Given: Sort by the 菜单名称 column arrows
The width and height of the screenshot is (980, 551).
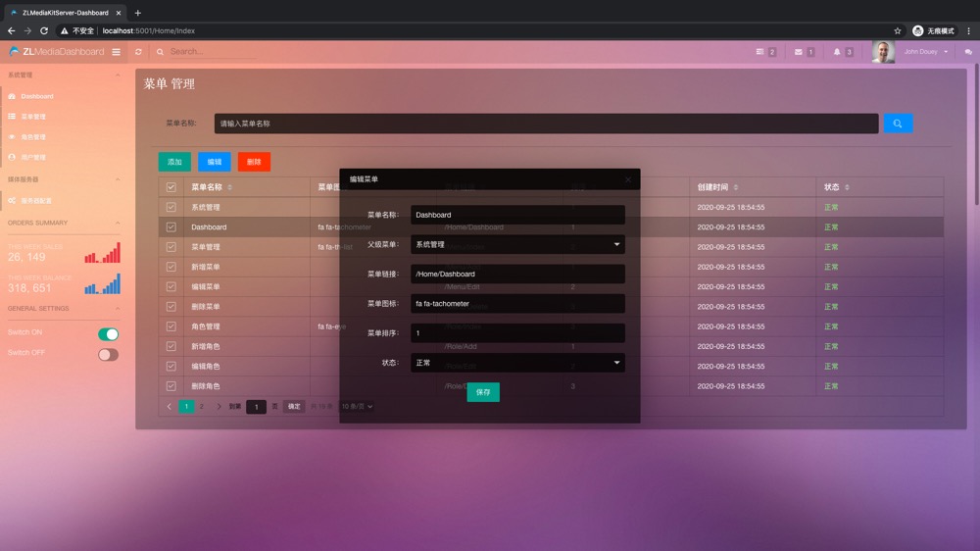Looking at the screenshot, I should coord(230,187).
